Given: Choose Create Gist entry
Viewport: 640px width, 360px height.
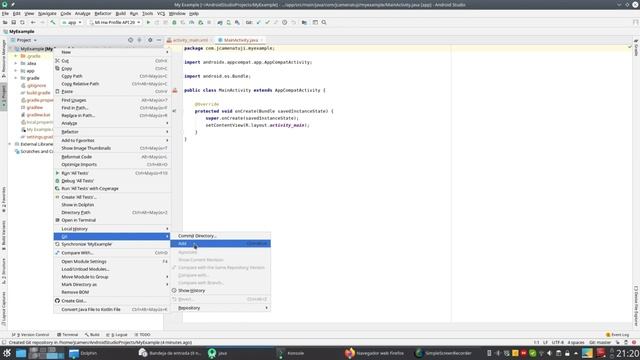Looking at the screenshot, I should 112,301.
